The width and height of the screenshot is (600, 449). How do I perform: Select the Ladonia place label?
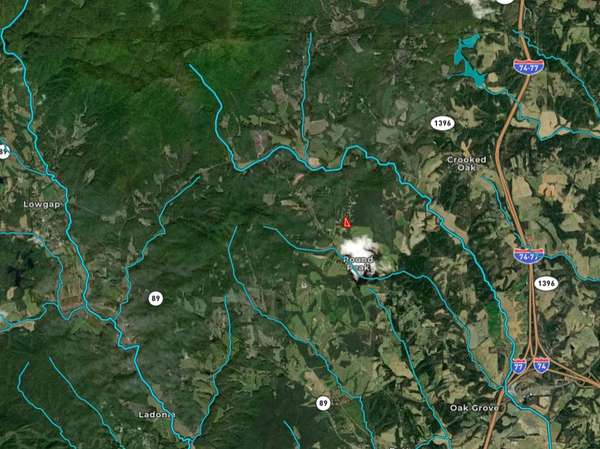coord(157,415)
